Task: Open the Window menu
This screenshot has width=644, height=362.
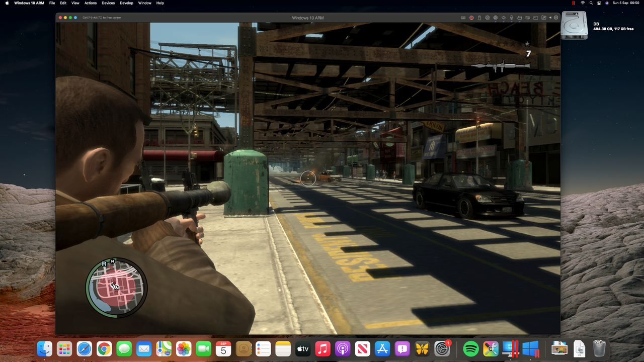Action: 145,3
